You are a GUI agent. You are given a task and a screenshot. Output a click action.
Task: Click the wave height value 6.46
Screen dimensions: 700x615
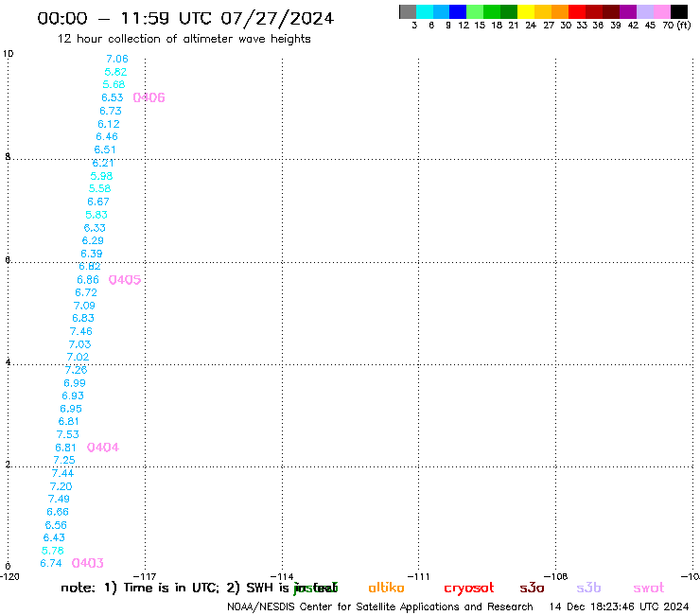pos(107,136)
